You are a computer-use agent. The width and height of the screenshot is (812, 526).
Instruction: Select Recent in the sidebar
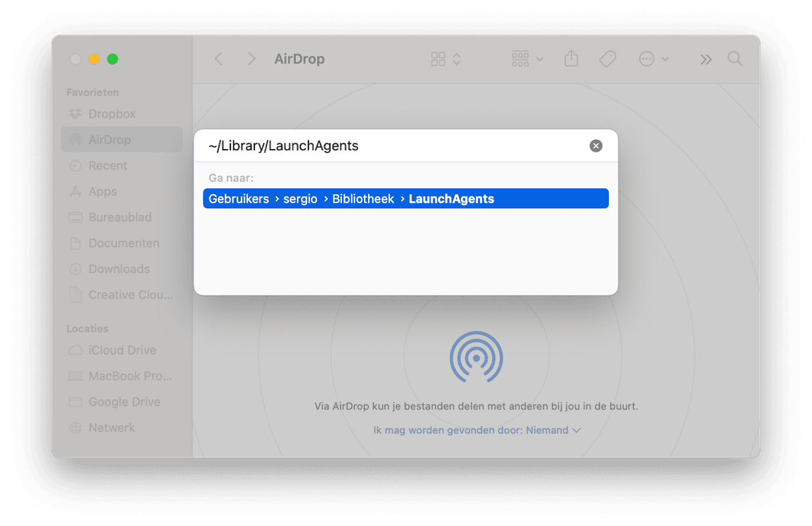coord(108,166)
